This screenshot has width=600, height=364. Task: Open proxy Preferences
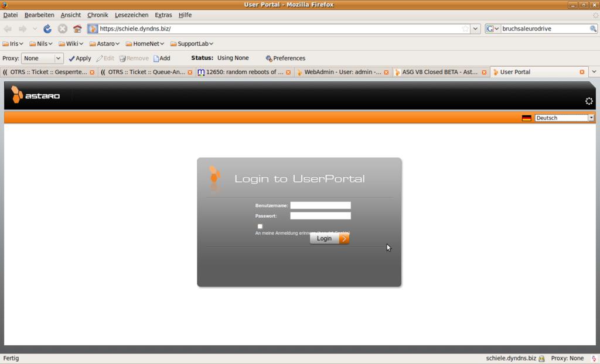click(x=285, y=58)
